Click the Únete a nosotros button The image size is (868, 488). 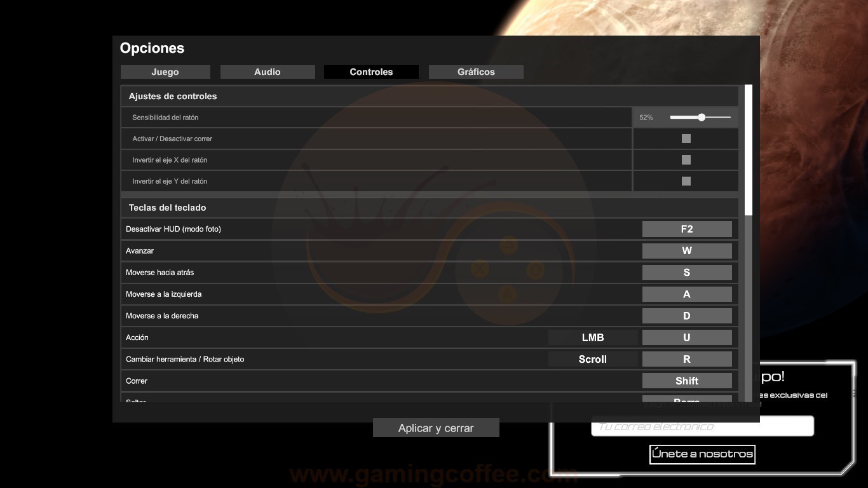[x=702, y=454]
